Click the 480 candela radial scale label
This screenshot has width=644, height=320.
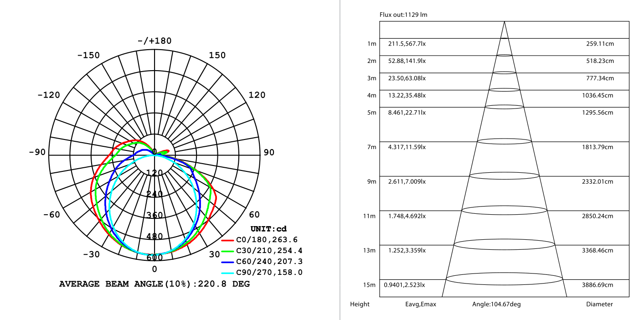pos(155,237)
